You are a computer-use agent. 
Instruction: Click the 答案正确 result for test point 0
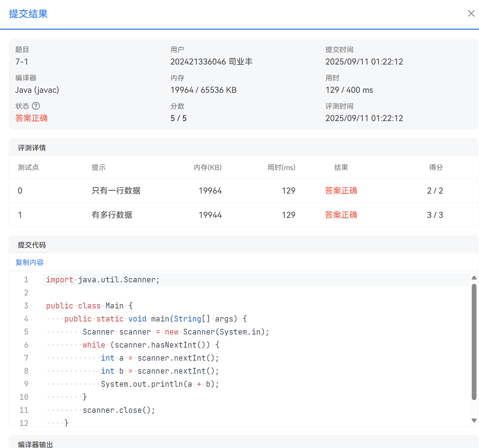[x=341, y=190]
